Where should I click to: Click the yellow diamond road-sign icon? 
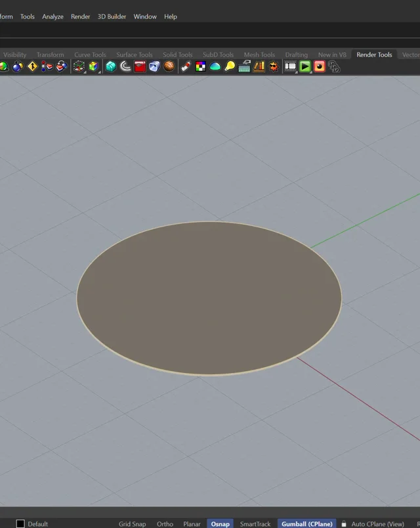(x=32, y=67)
